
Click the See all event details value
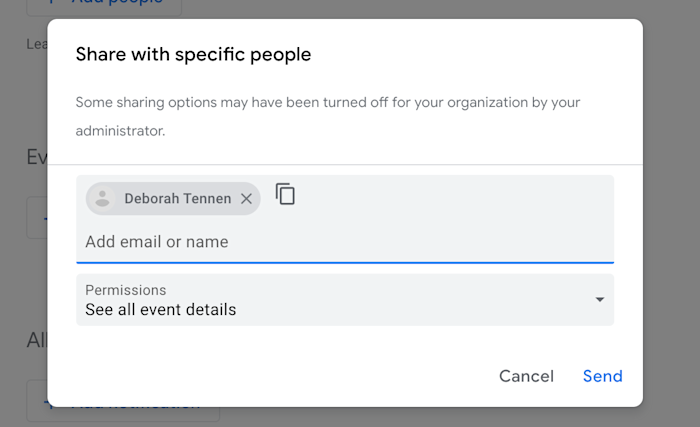(161, 310)
